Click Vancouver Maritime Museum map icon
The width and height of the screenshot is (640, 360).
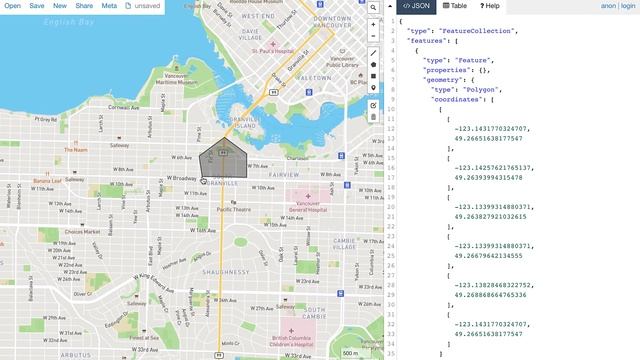click(176, 68)
